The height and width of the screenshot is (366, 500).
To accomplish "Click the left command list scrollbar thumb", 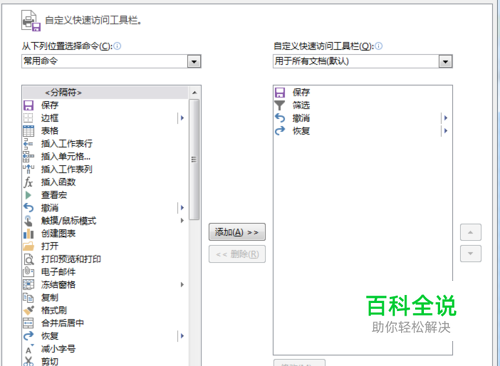I will (x=194, y=159).
